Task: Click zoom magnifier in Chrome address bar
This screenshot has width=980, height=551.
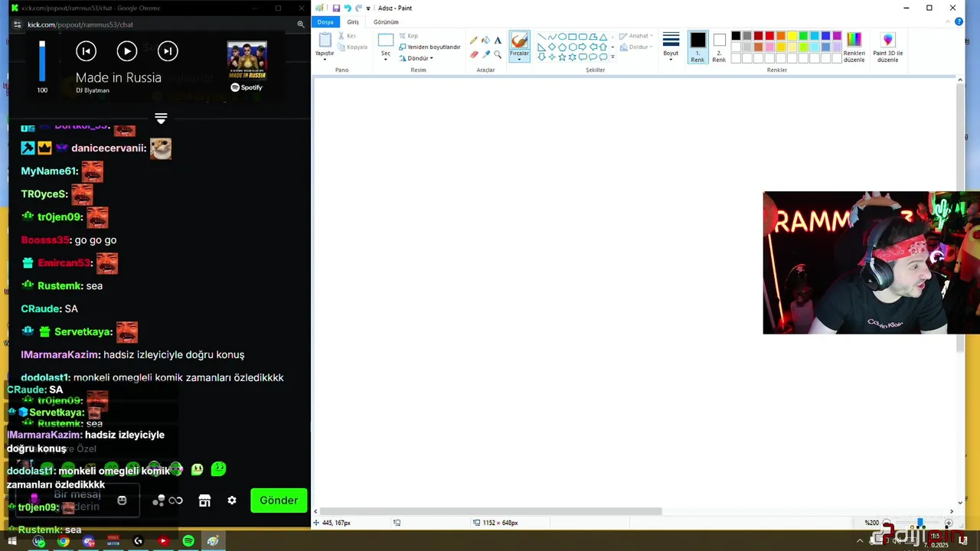Action: [x=301, y=24]
